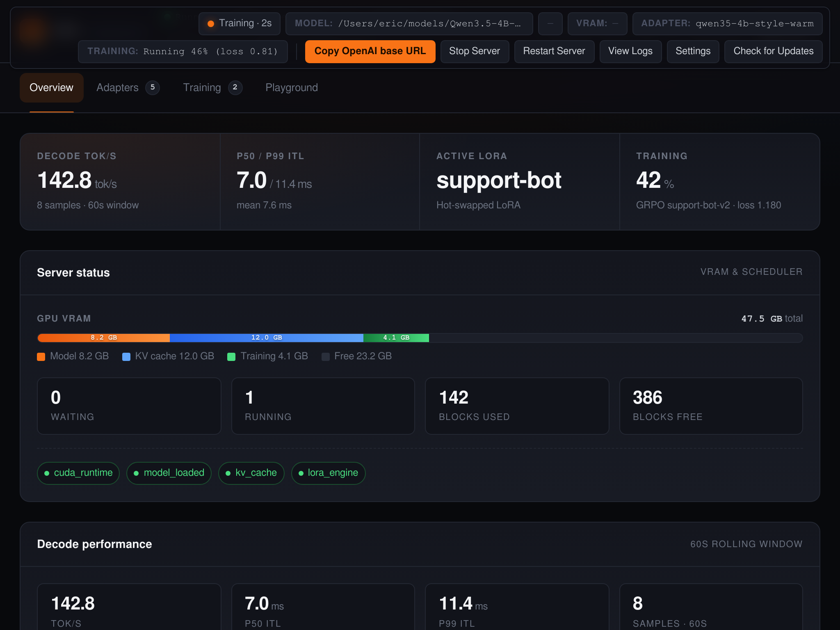
Task: Click the Server status heading
Action: pyautogui.click(x=73, y=273)
